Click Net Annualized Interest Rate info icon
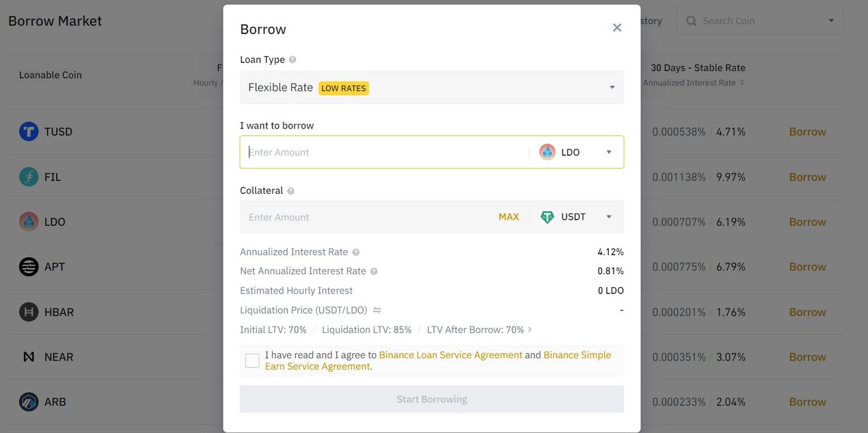 click(x=374, y=271)
